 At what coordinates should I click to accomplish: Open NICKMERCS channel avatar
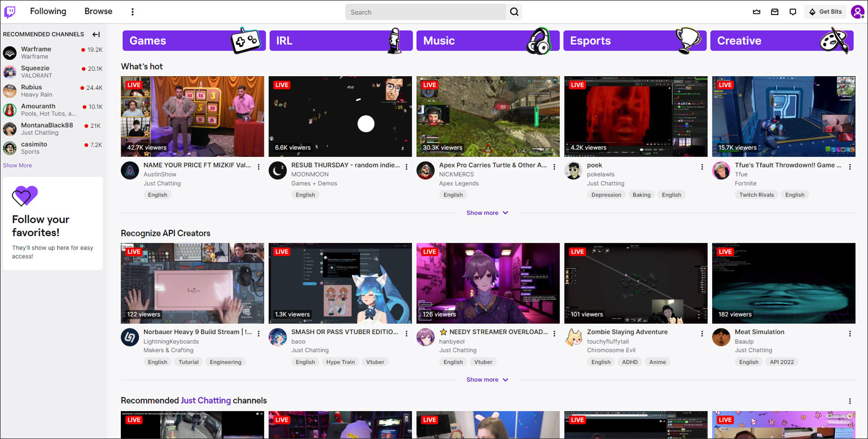coord(425,171)
